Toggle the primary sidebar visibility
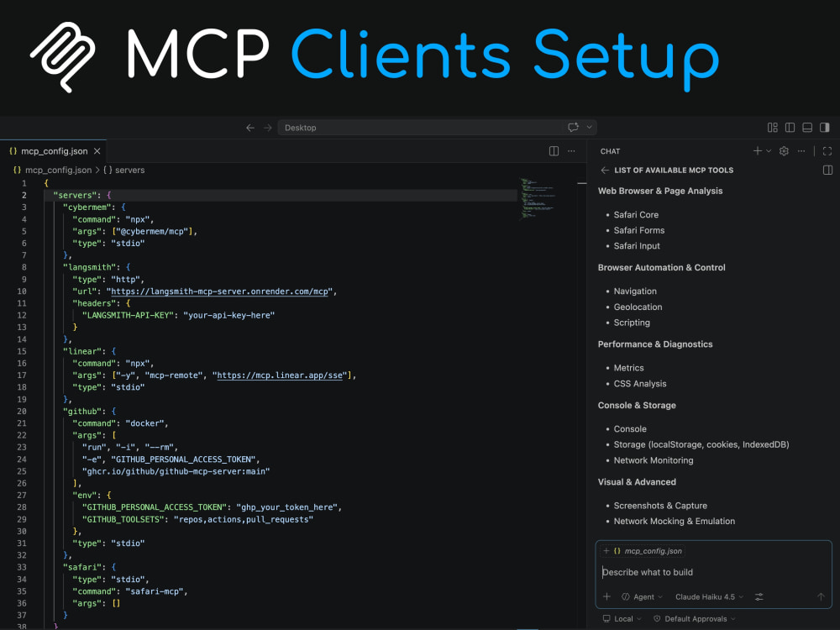Viewport: 840px width, 630px height. point(790,128)
